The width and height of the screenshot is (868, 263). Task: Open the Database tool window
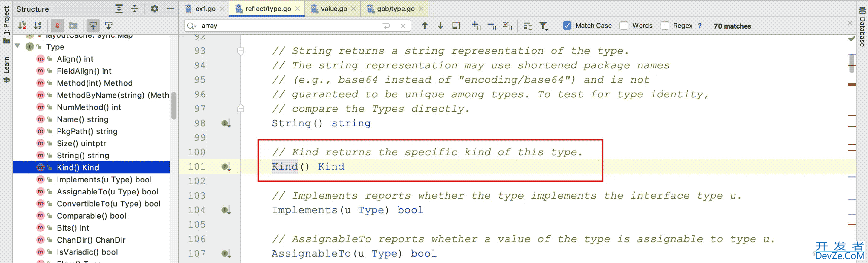[863, 27]
